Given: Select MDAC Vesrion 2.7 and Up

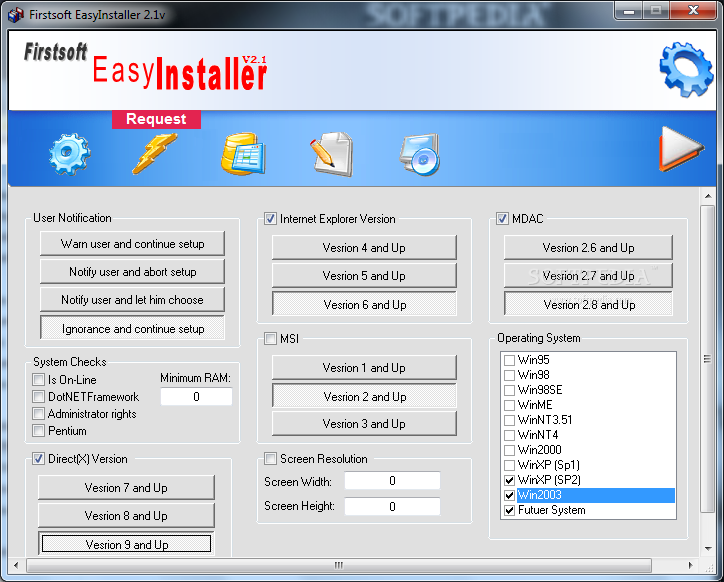Looking at the screenshot, I should pyautogui.click(x=588, y=276).
